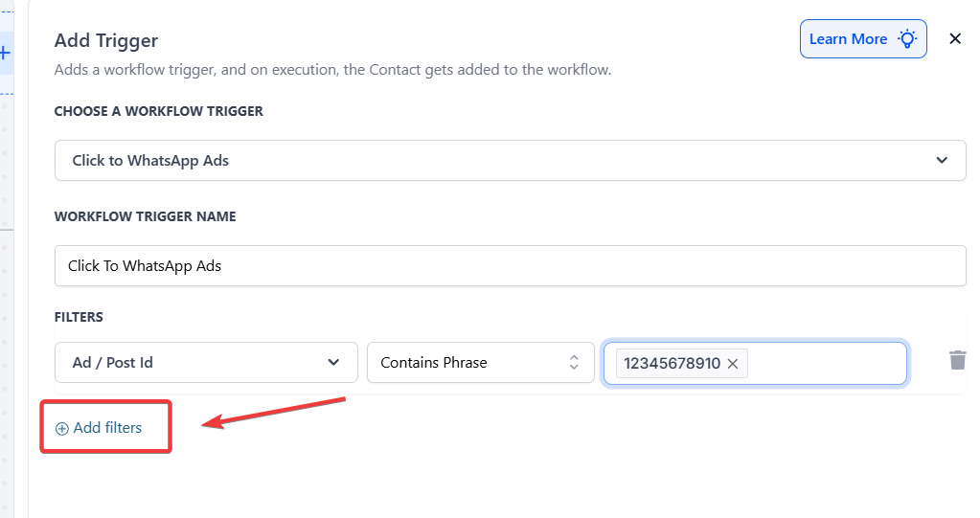Screen dimensions: 980x518
Task: Click the Add filters link
Action: [107, 428]
